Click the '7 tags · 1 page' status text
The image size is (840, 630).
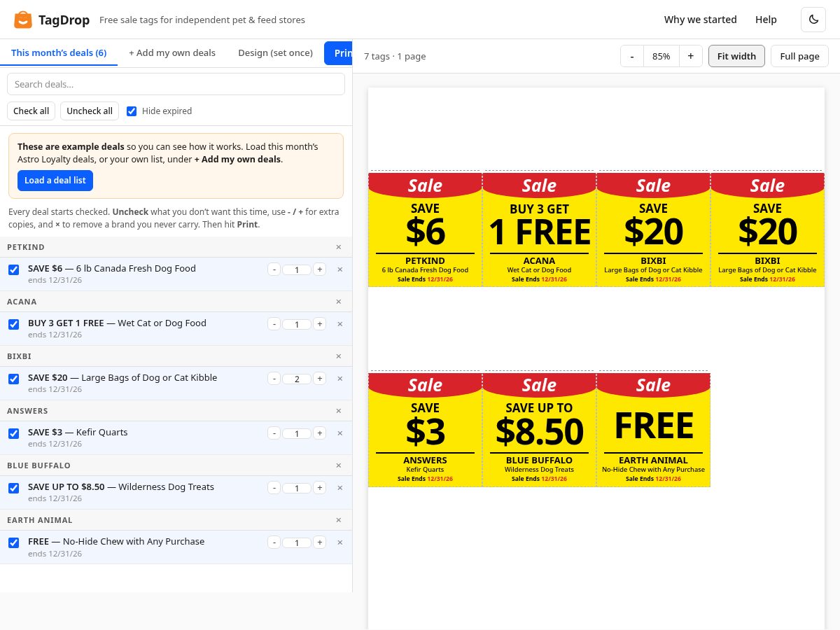(x=395, y=56)
